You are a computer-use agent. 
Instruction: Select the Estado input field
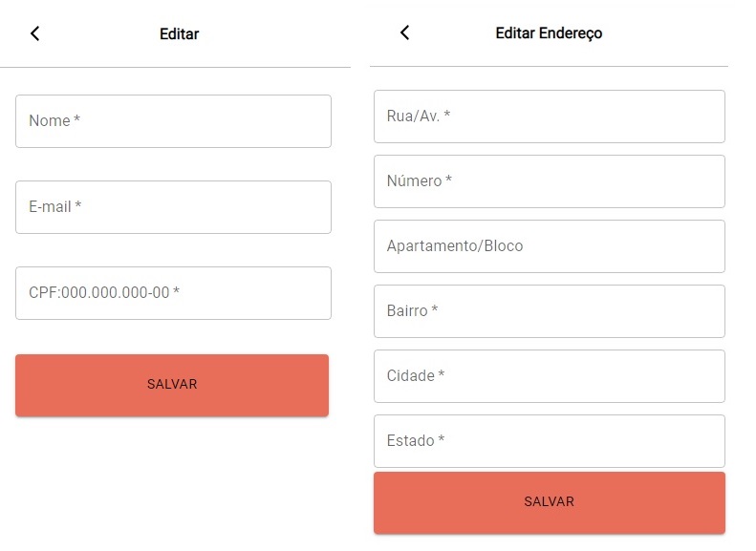549,441
